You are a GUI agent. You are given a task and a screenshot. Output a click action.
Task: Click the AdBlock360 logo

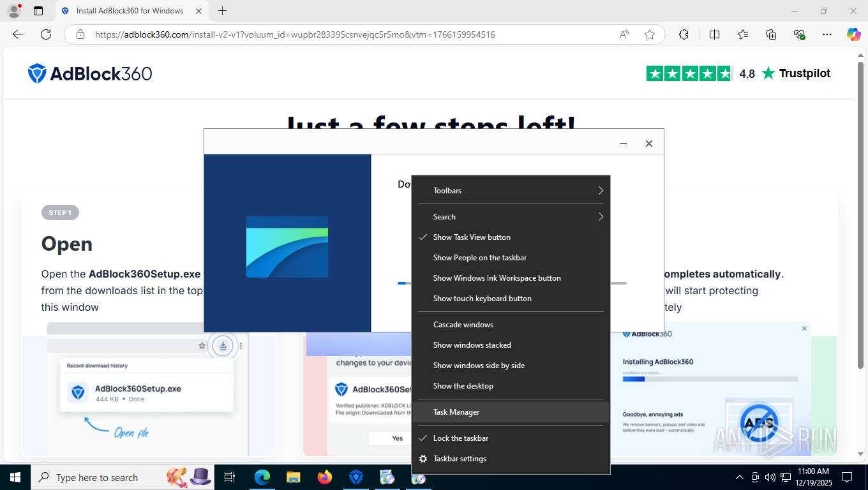(x=90, y=73)
